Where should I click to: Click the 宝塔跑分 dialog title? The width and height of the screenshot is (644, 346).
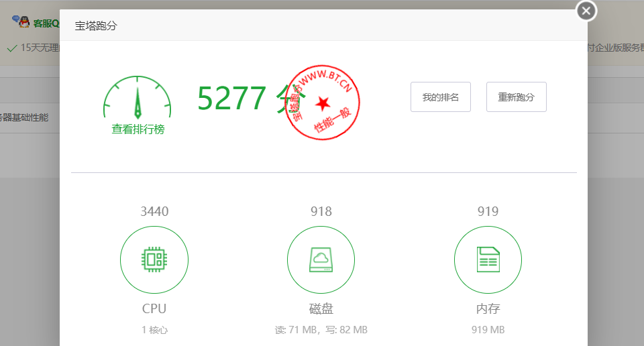pos(96,26)
